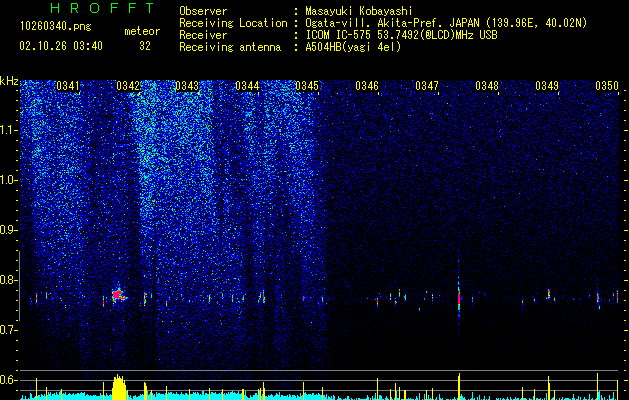Click the 1.0 frequency axis label
629x400 pixels.
(9, 180)
